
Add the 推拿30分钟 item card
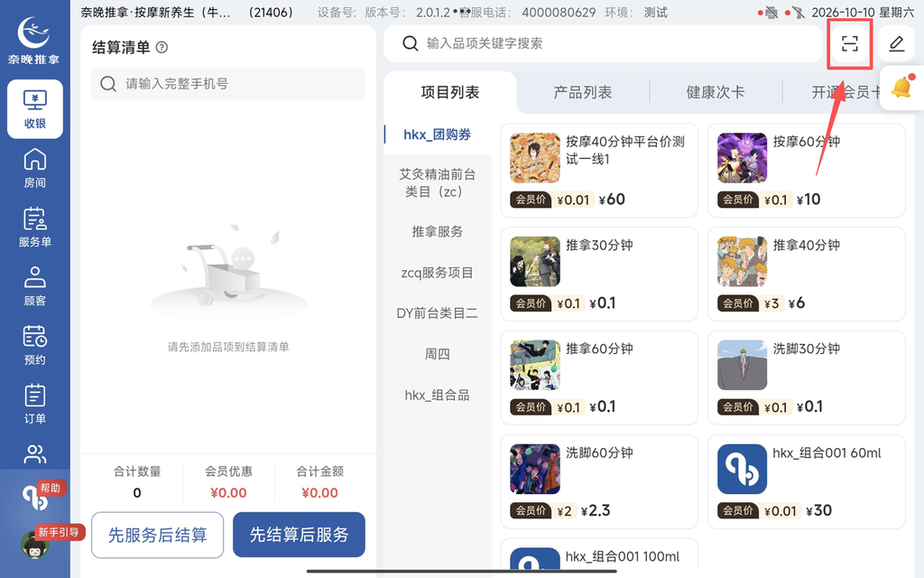coord(599,275)
